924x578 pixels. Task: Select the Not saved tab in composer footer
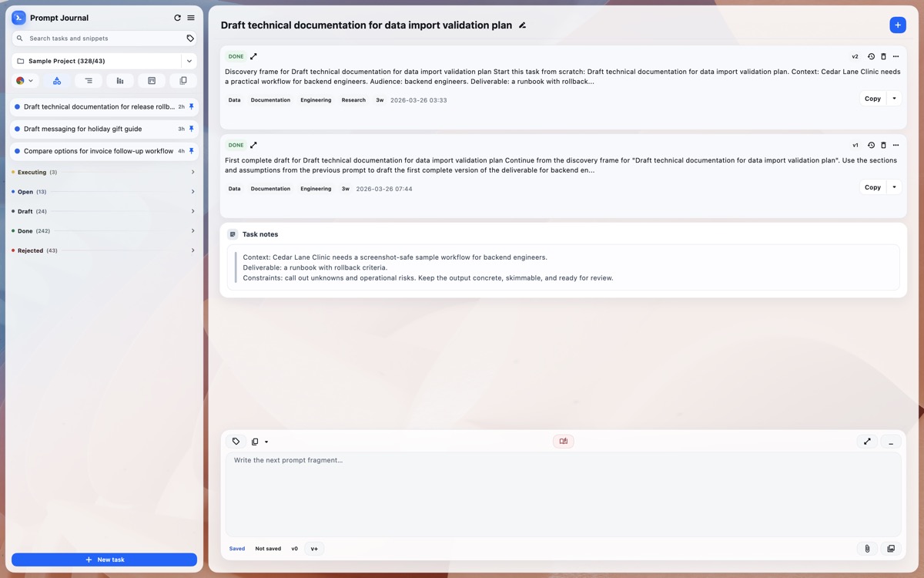[268, 549]
